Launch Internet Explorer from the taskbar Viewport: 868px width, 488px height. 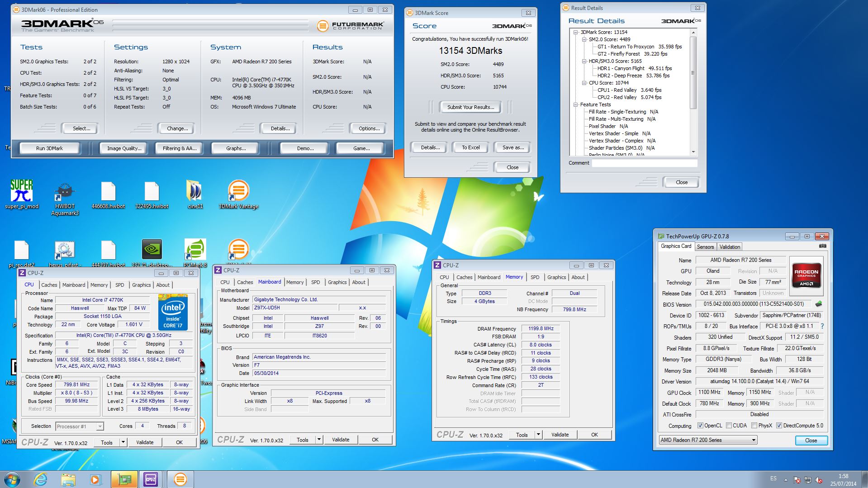click(x=40, y=479)
